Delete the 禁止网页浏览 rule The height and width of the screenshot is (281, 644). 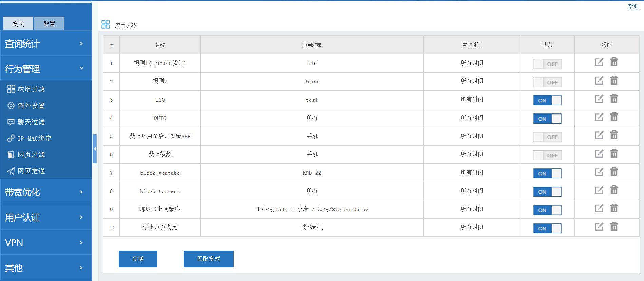pos(614,227)
